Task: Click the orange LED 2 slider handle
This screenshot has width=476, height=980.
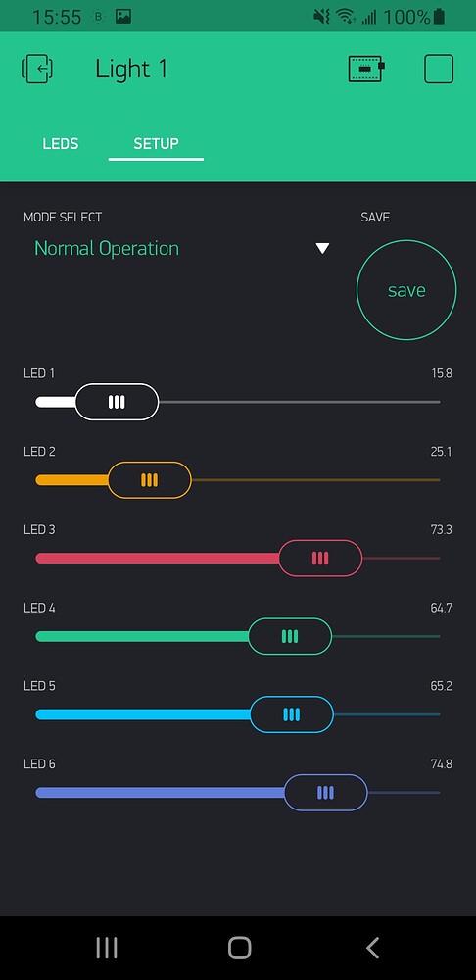Action: [149, 480]
